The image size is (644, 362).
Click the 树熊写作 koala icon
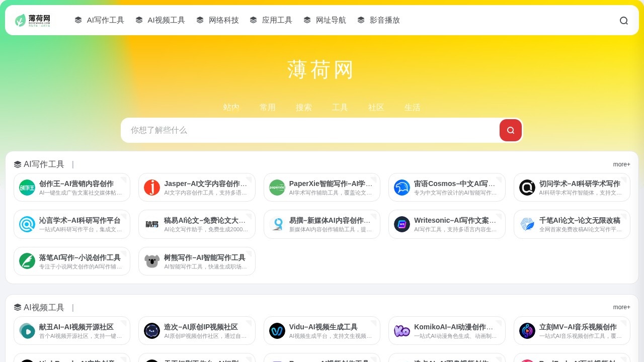click(x=152, y=261)
